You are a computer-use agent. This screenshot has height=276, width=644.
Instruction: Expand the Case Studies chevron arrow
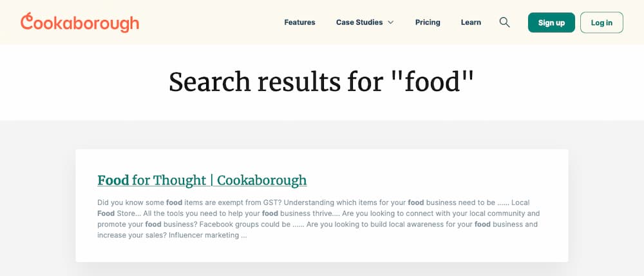pos(391,22)
